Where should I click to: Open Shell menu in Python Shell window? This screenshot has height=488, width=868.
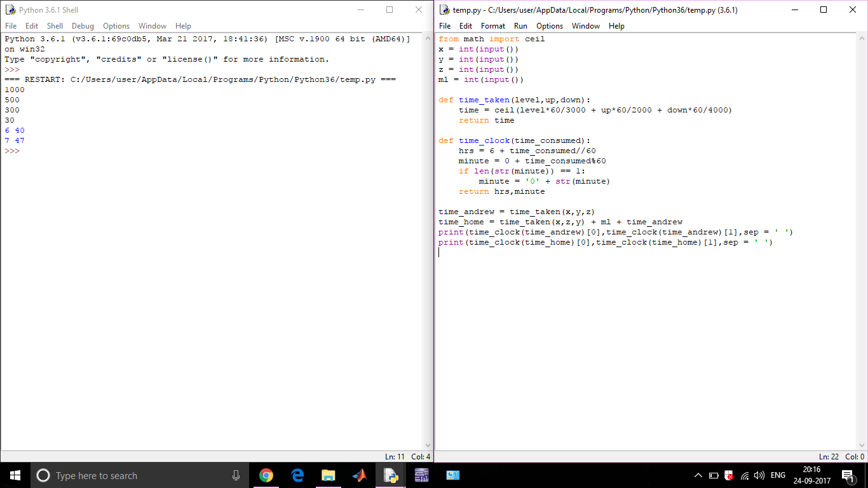55,26
